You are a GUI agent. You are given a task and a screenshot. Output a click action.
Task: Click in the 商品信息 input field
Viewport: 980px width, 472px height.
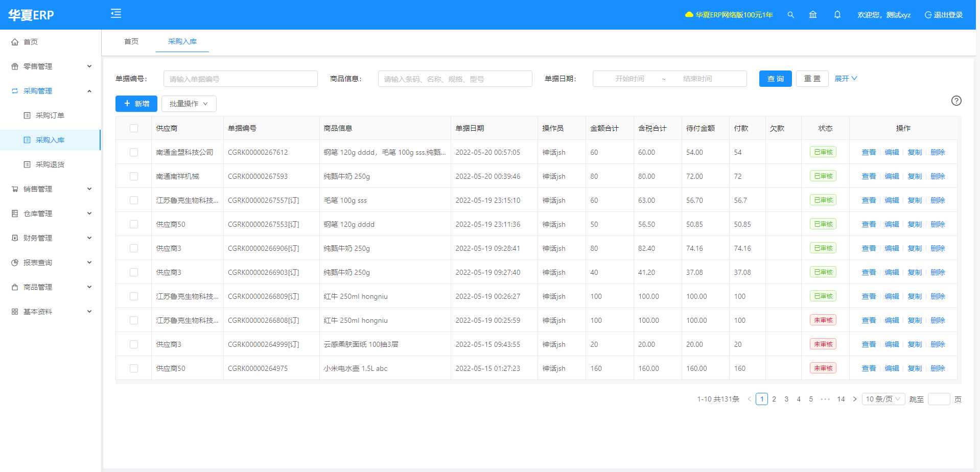[455, 79]
